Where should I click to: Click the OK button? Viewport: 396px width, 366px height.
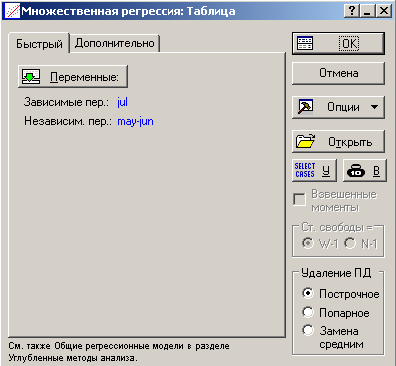coord(338,43)
